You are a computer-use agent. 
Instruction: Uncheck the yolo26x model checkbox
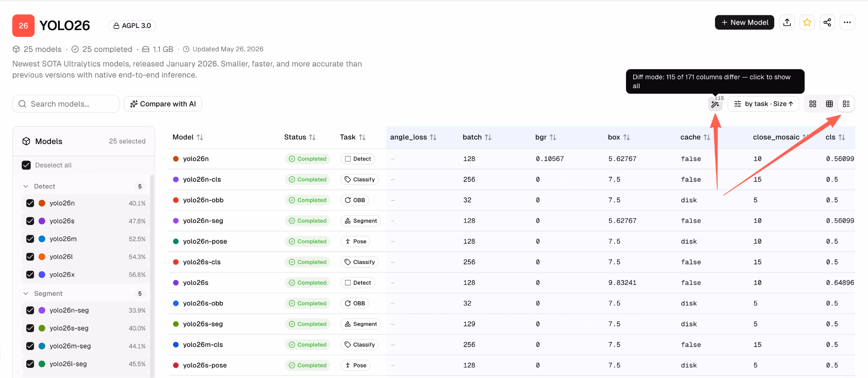(x=30, y=275)
